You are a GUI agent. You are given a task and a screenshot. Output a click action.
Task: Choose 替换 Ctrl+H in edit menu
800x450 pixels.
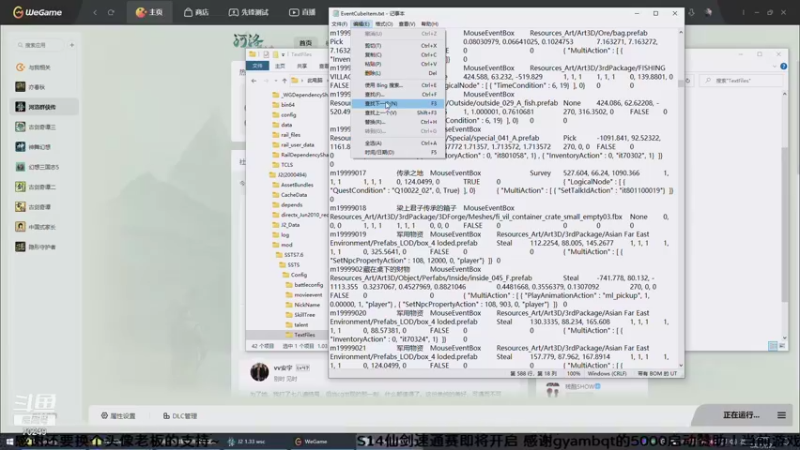click(398, 122)
